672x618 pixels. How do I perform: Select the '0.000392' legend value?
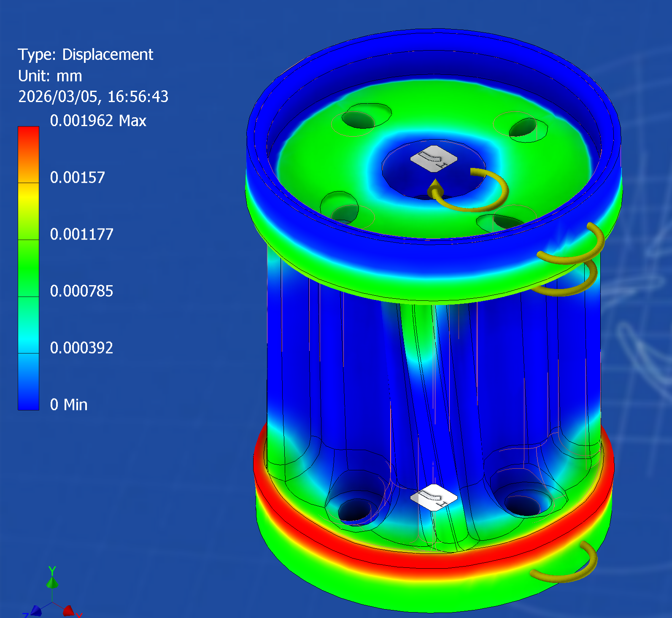pyautogui.click(x=81, y=348)
